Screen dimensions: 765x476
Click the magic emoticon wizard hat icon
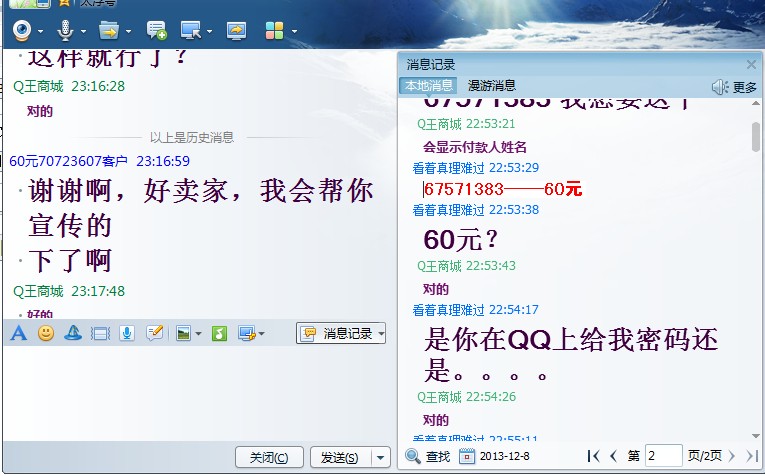click(x=73, y=334)
